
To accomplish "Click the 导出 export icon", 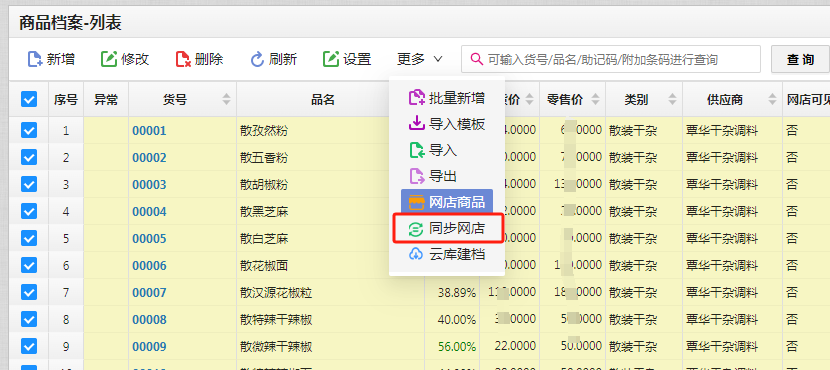I will pyautogui.click(x=417, y=176).
